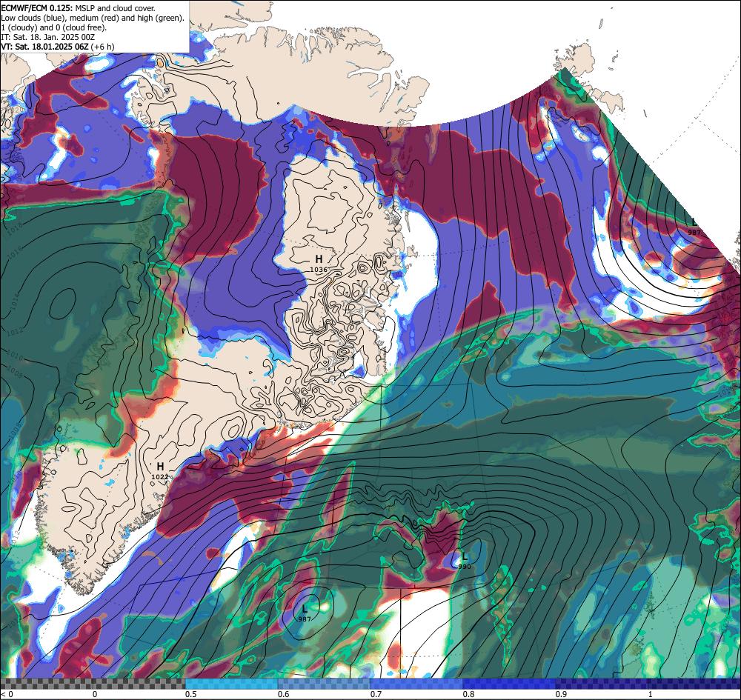Click the '0.9' color scale label
741x700 pixels.
click(x=562, y=694)
